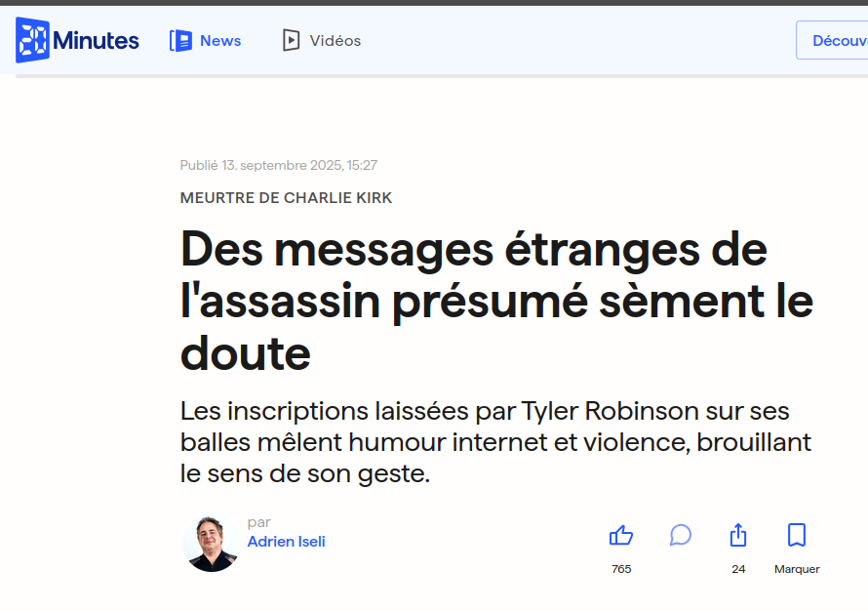
Task: Select the Meurtre de Charlie Kirk topic label
Action: 286,198
